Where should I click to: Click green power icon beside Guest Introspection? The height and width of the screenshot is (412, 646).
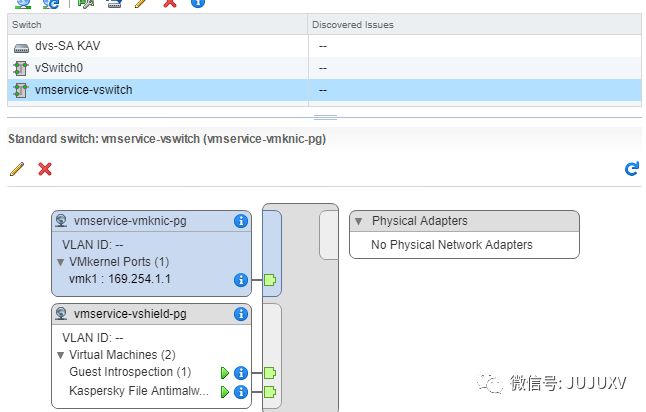coord(225,373)
